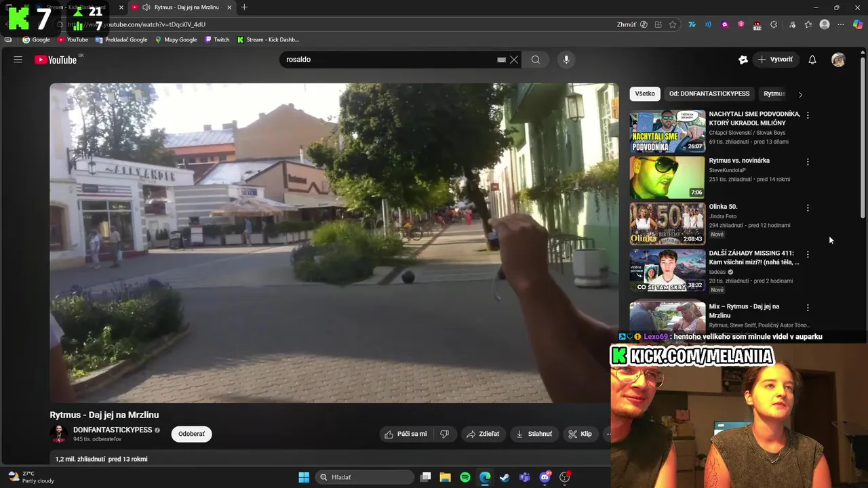Open options for Rytmus vs. novinárka video
The image size is (868, 488).
808,162
